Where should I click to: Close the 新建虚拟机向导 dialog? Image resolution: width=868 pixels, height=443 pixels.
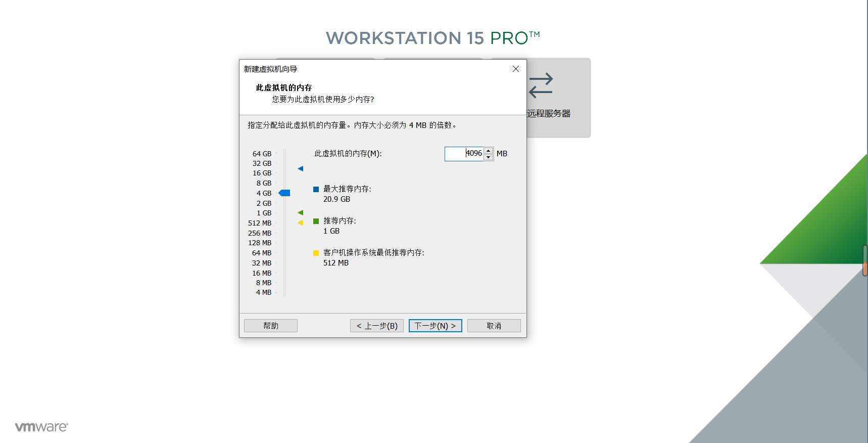515,69
